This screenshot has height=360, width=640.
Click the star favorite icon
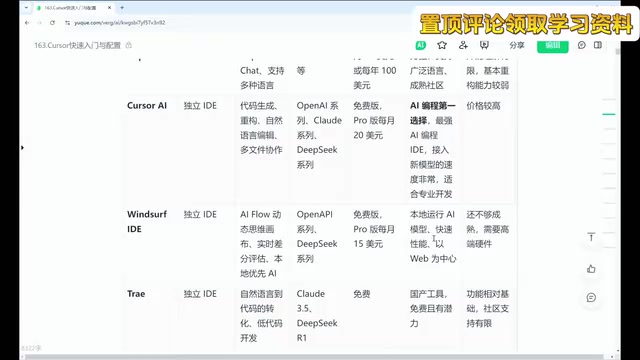442,45
